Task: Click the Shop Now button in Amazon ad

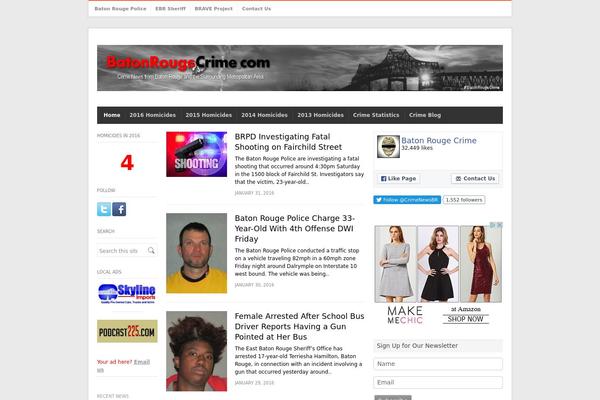Action: tap(465, 319)
